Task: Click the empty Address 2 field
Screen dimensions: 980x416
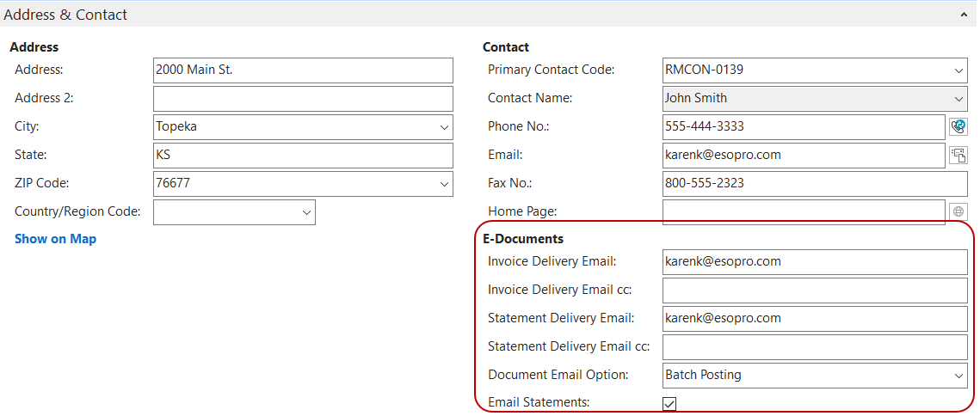Action: (x=303, y=99)
